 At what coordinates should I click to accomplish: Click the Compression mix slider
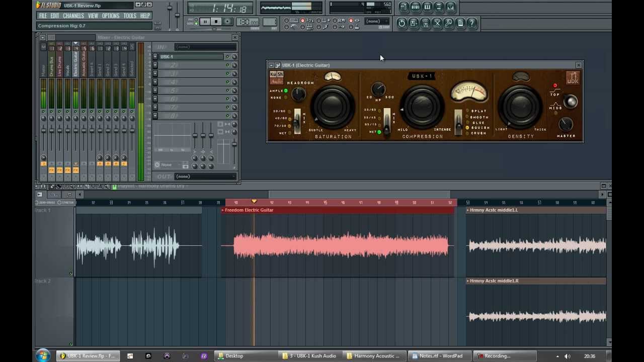point(386,122)
